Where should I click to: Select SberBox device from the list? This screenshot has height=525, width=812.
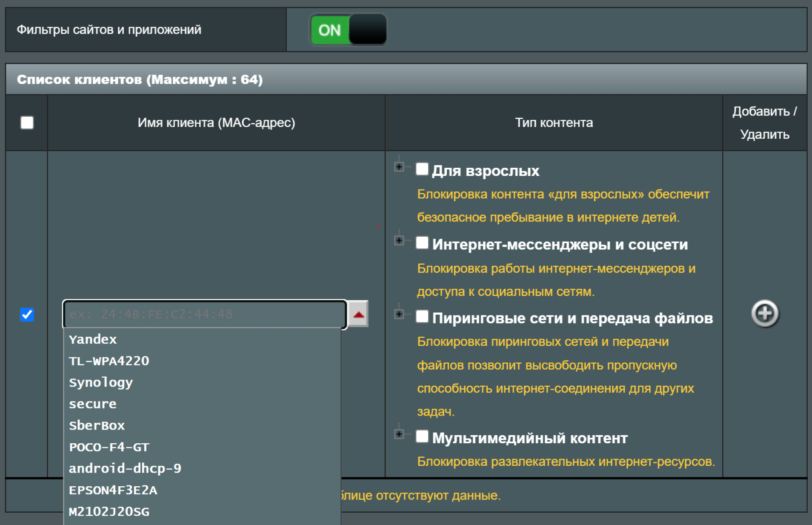coord(97,425)
